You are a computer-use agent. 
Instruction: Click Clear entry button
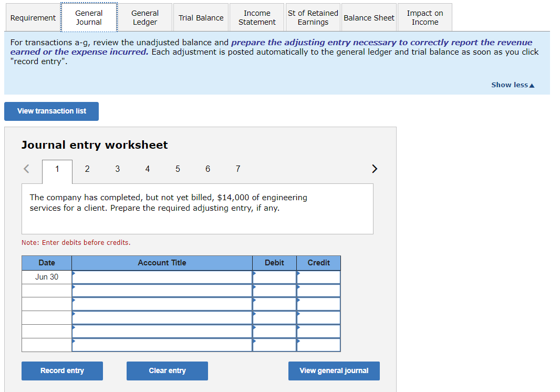[x=167, y=371]
